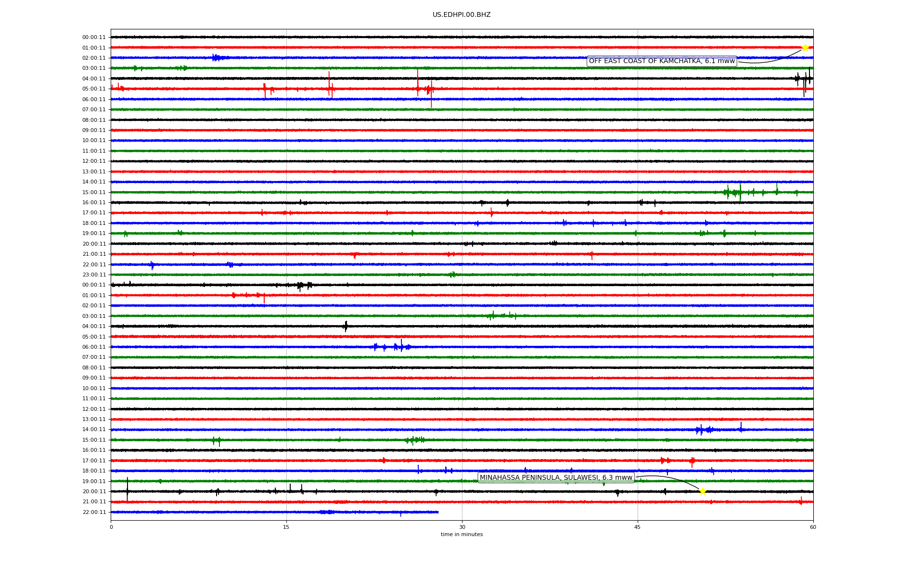This screenshot has height=578, width=924.
Task: Select the 'OFF EAST COAST OF KAMCHATKA, 6.1 mww' annotation
Action: (662, 61)
